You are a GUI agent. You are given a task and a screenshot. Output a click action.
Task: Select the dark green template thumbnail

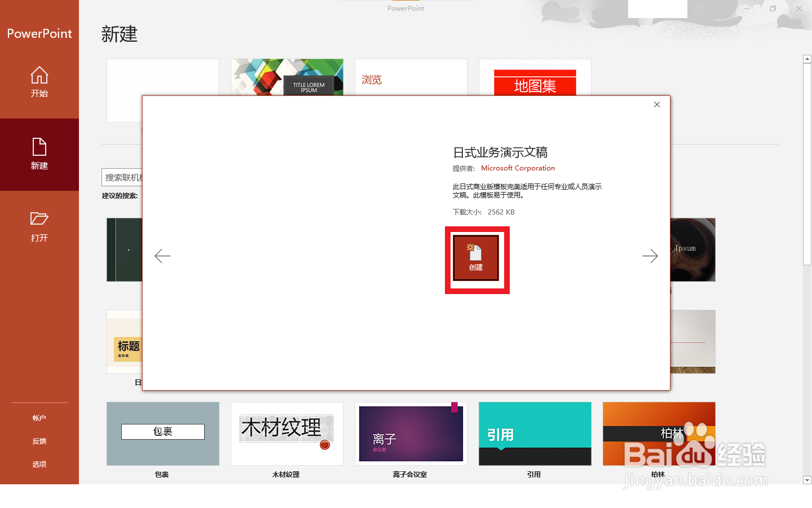coord(125,249)
